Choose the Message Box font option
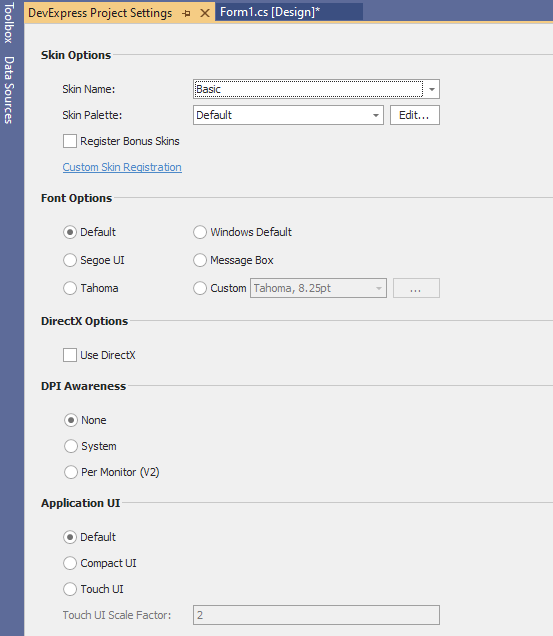The height and width of the screenshot is (636, 553). coord(200,260)
